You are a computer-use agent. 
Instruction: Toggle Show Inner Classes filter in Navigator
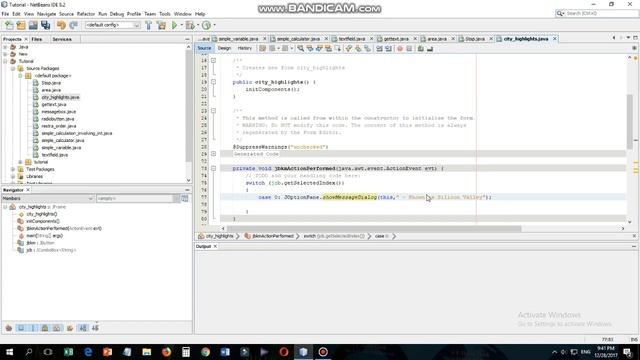[x=57, y=328]
